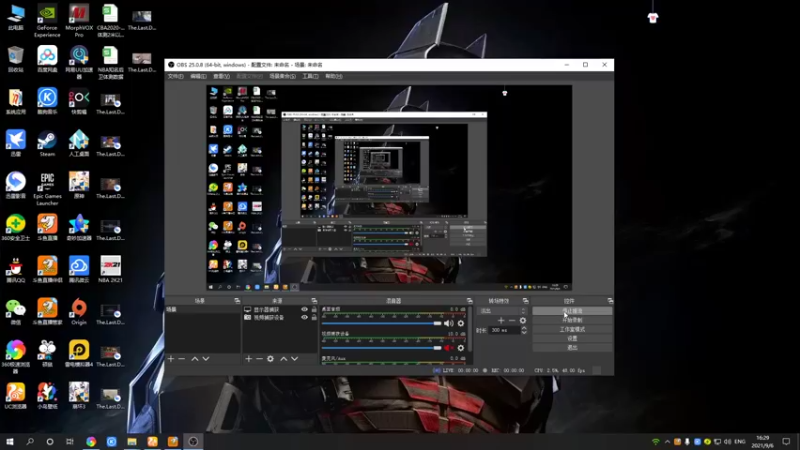Move scene down with down arrow in 场景 panel
The height and width of the screenshot is (450, 800).
206,359
